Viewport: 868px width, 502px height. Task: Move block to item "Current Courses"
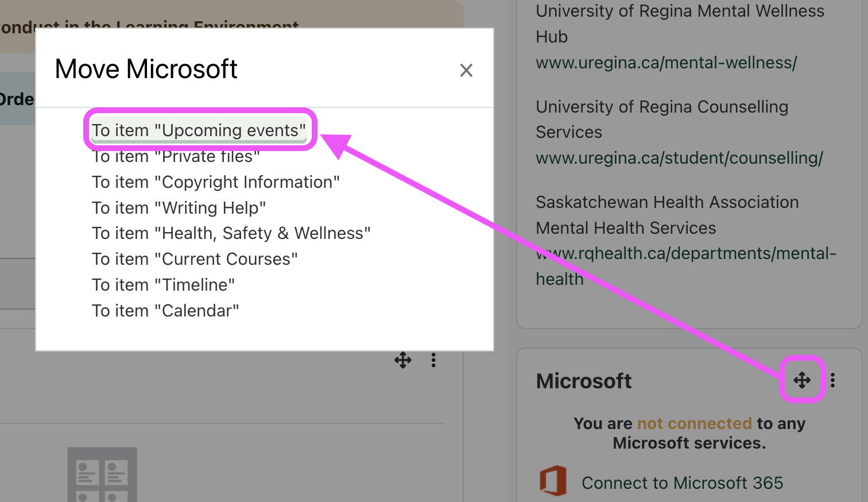coord(195,259)
